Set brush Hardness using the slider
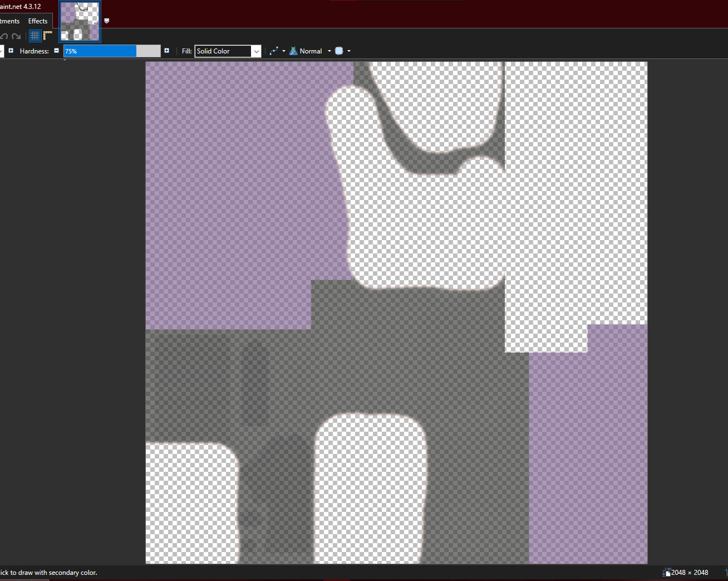This screenshot has width=728, height=581. coord(111,51)
